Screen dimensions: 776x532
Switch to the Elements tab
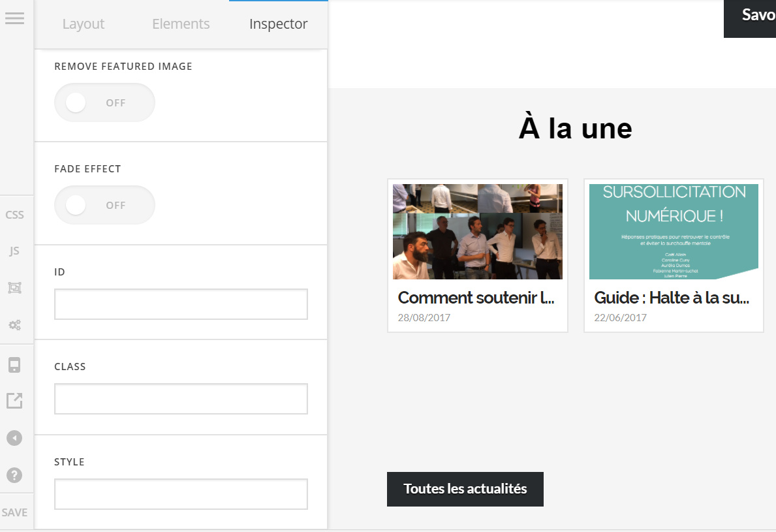(181, 23)
